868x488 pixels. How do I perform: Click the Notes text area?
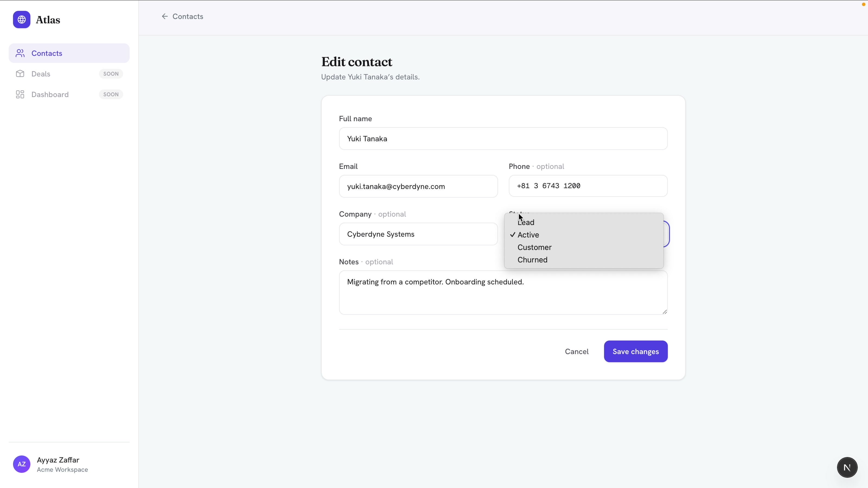tap(503, 292)
